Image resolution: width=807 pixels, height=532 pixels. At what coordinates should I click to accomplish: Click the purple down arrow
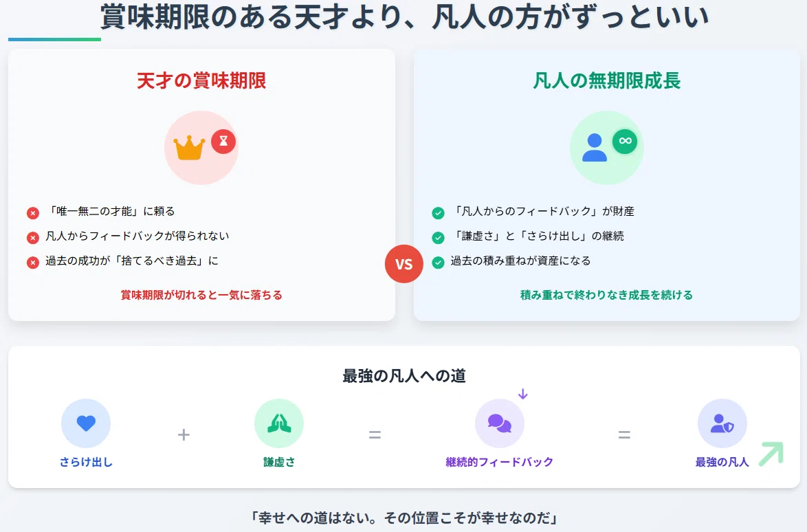pyautogui.click(x=523, y=394)
